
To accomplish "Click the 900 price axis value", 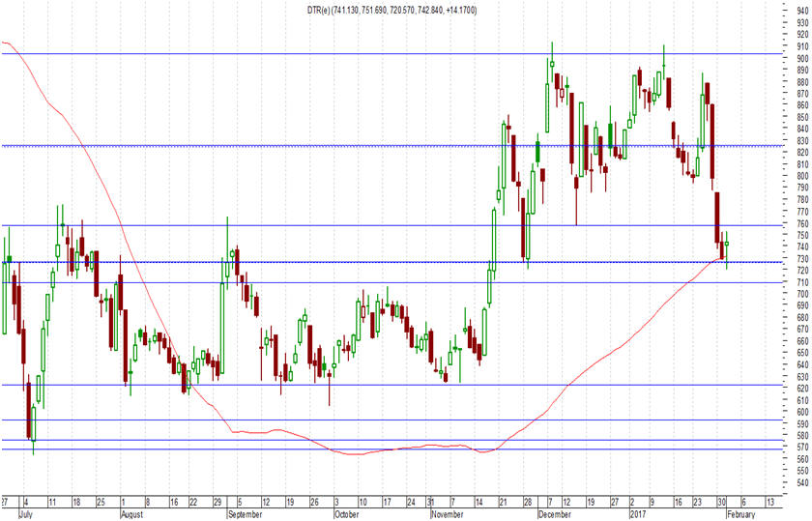I will pos(802,58).
